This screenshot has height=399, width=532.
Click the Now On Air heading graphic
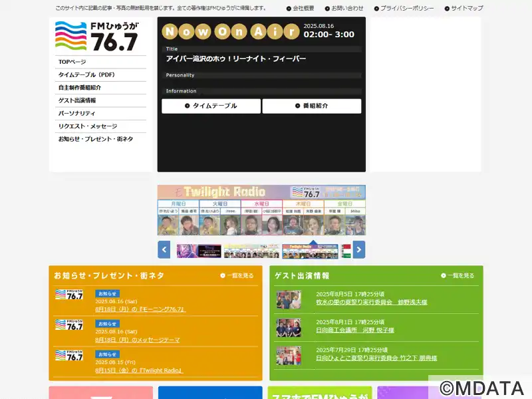(x=231, y=31)
